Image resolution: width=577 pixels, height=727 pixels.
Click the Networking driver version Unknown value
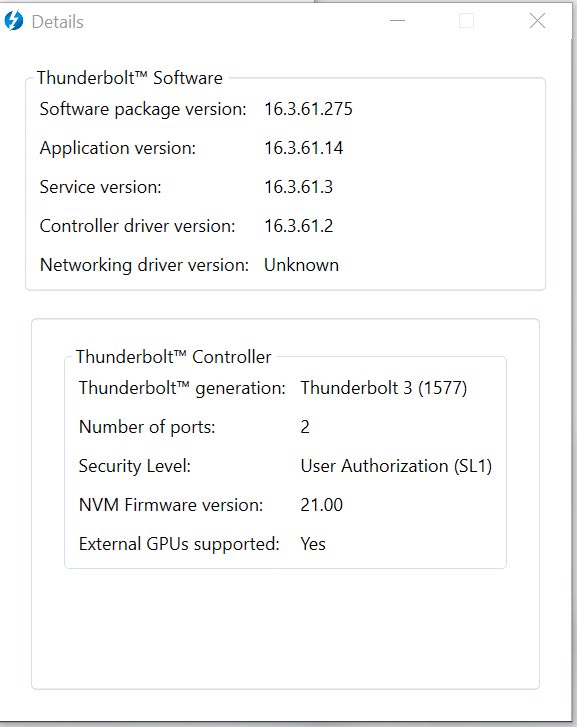301,265
